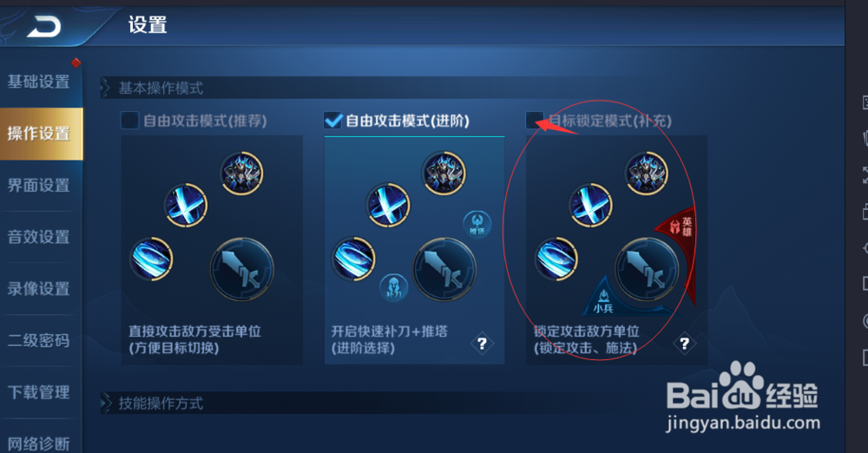Open the 下载管理 menu item

[41, 392]
